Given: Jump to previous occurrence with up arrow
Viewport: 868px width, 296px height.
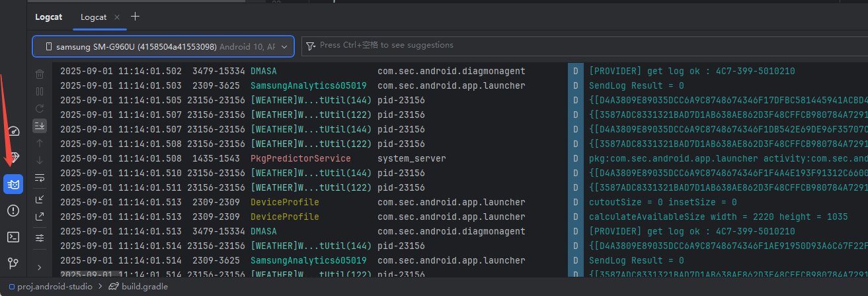Looking at the screenshot, I should tap(40, 142).
